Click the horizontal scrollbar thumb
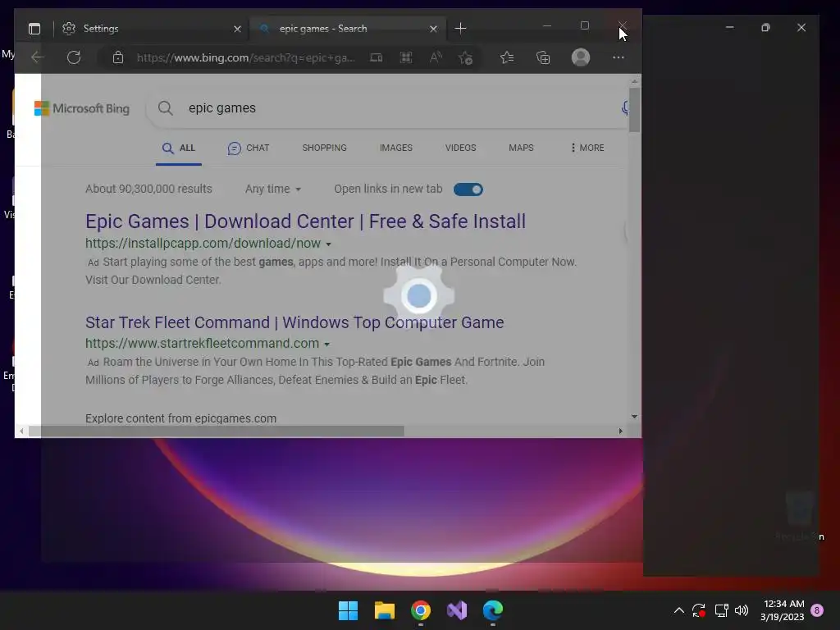This screenshot has width=840, height=630. [217, 431]
